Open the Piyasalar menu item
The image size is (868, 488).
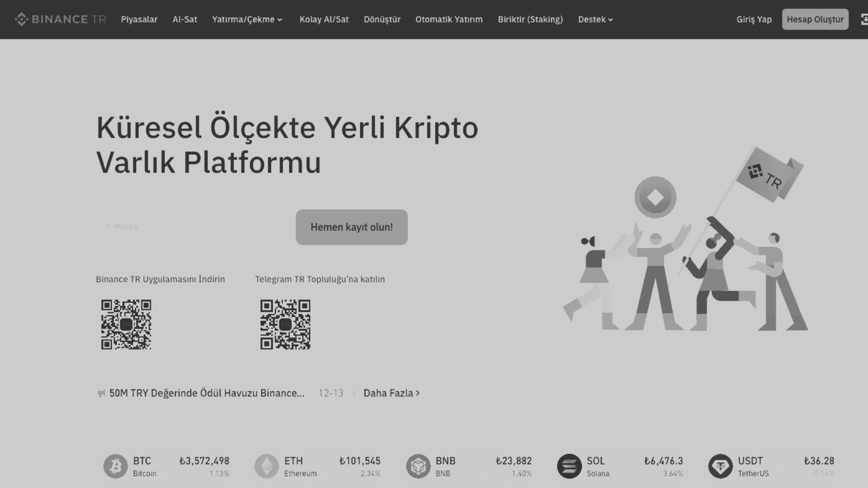click(x=139, y=19)
